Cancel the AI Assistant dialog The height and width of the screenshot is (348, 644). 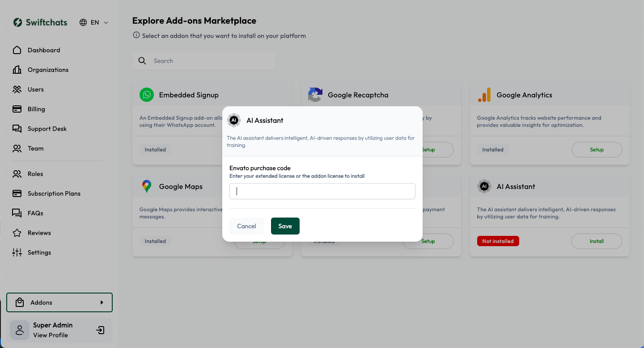246,226
